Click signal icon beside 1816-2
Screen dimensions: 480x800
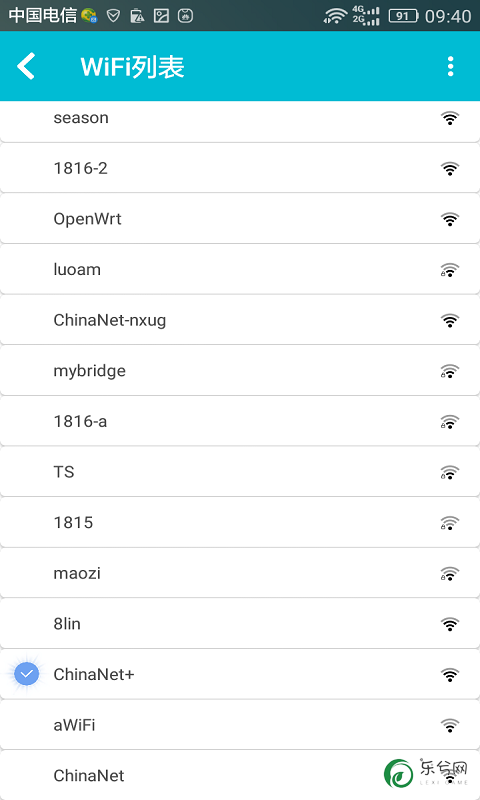coord(449,168)
